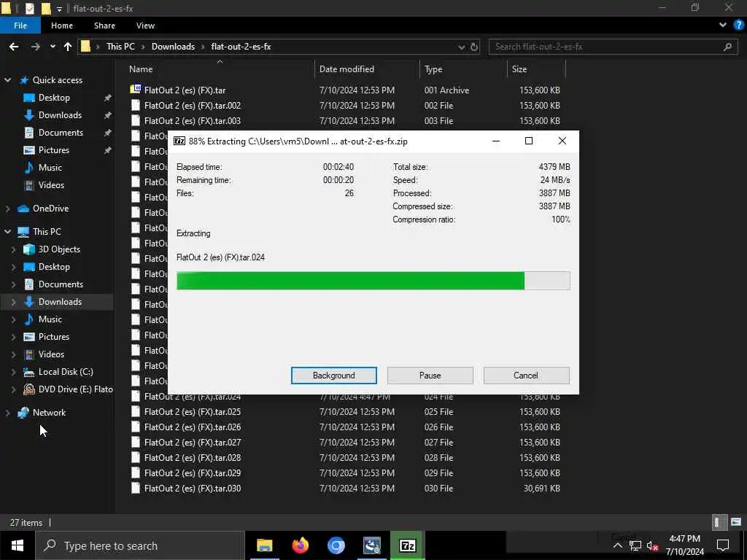Open the File ribbon tab
Viewport: 747px width, 560px height.
[x=20, y=26]
